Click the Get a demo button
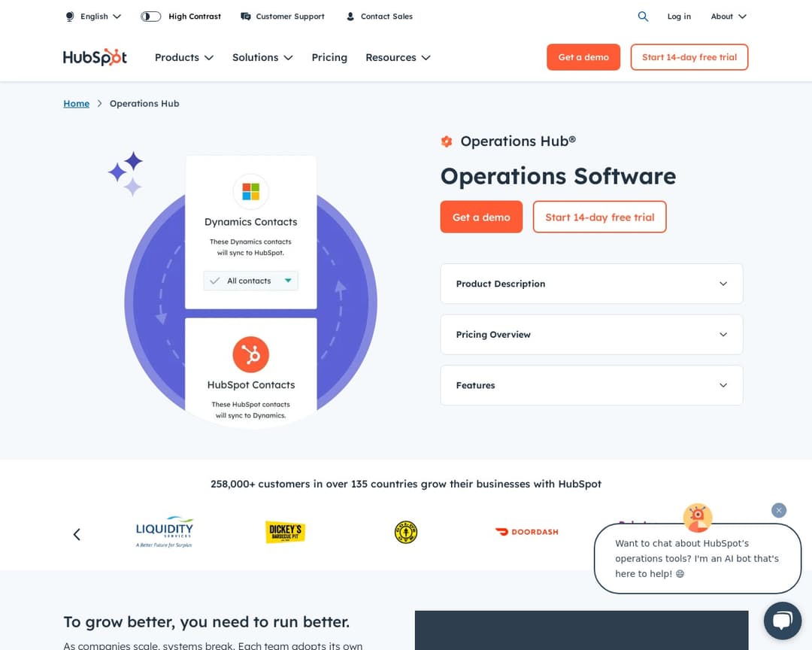 481,217
